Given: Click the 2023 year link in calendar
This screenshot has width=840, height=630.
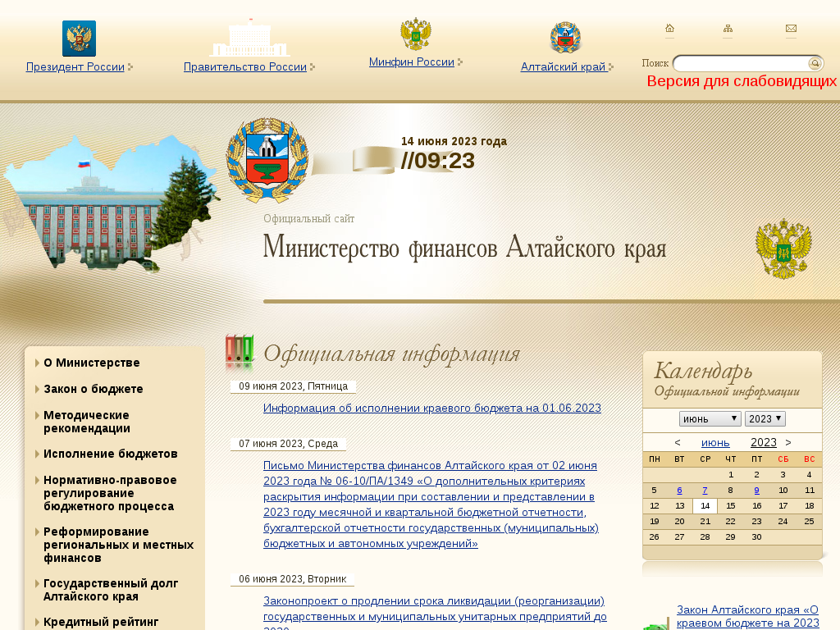Looking at the screenshot, I should (x=764, y=442).
